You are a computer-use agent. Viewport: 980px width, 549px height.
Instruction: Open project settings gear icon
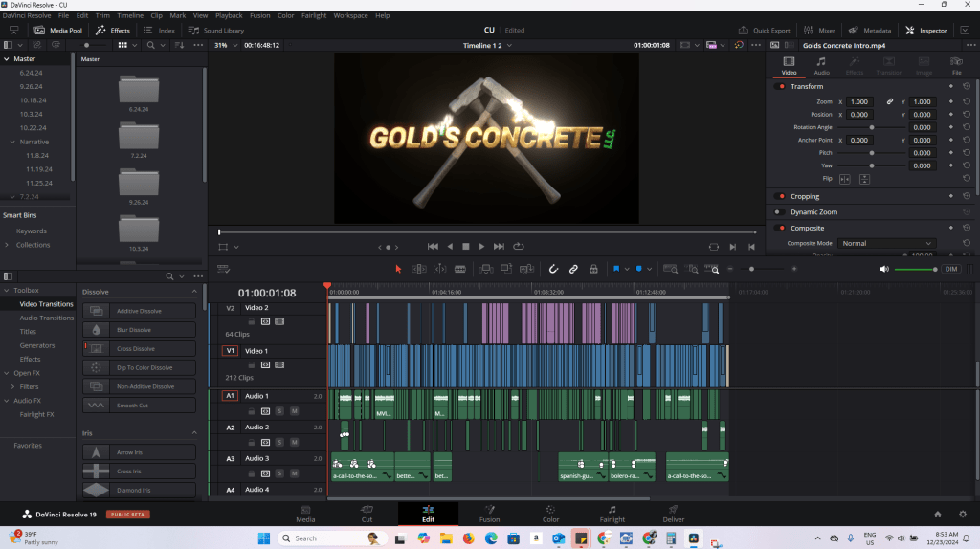[x=963, y=514]
